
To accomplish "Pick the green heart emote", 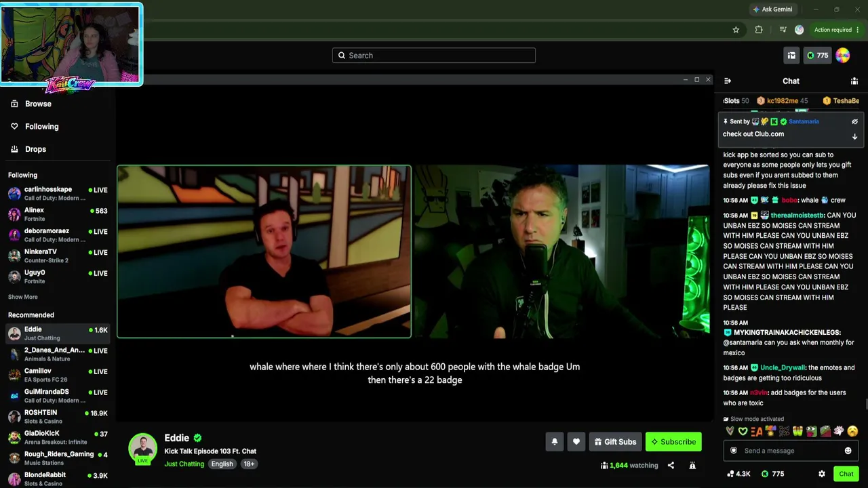I will click(743, 431).
